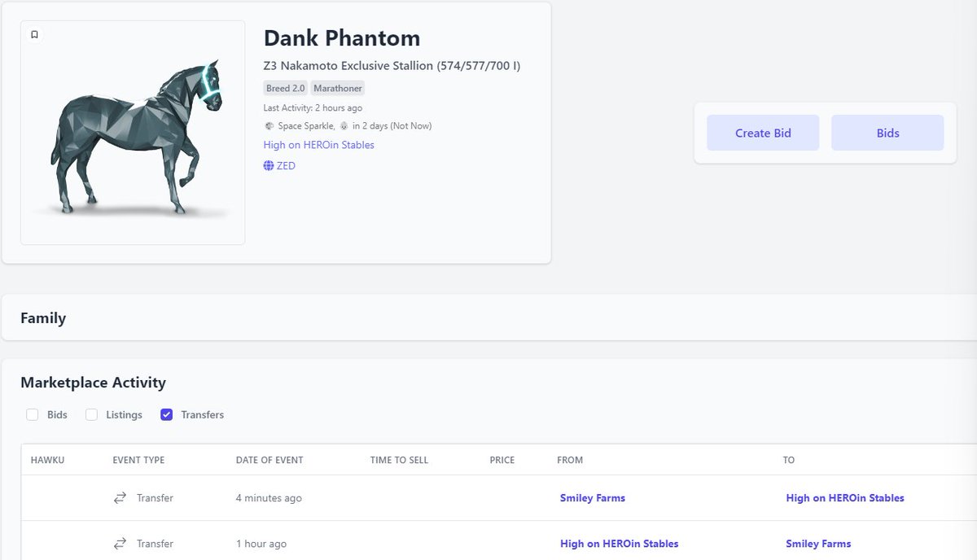The image size is (977, 560).
Task: Click the Create Bid button
Action: pyautogui.click(x=763, y=133)
